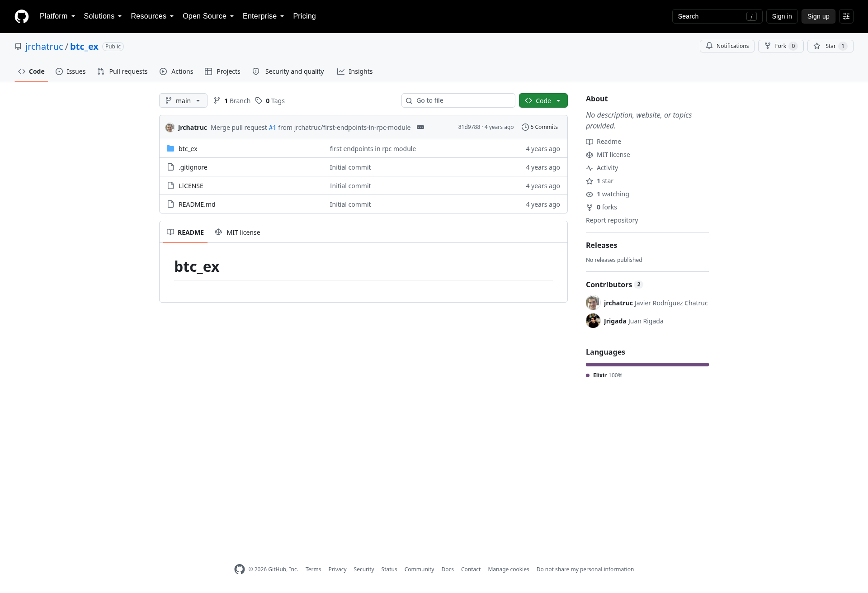Expand the Open Source menu

click(208, 16)
